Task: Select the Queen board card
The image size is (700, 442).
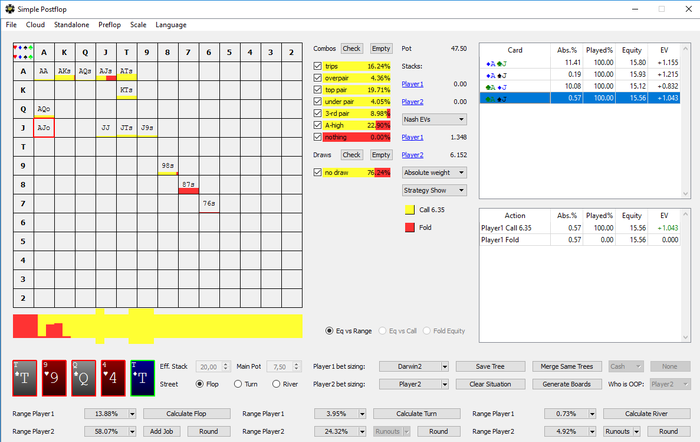Action: pos(83,378)
